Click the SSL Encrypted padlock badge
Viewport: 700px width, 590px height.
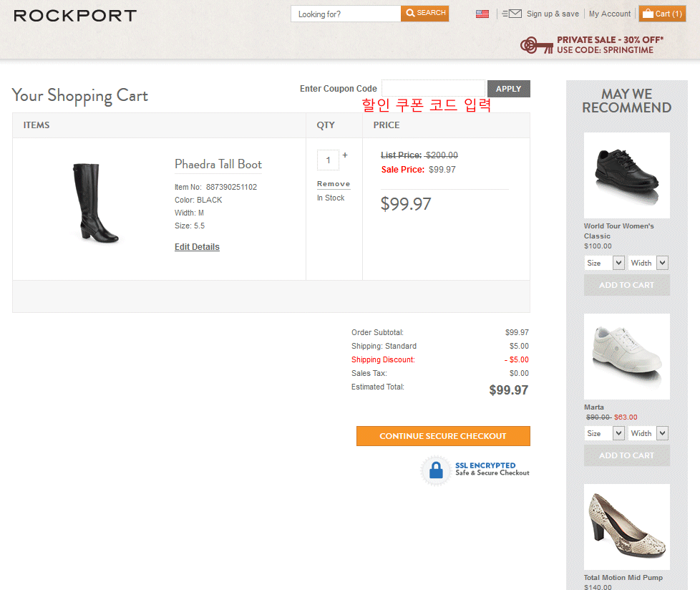435,470
